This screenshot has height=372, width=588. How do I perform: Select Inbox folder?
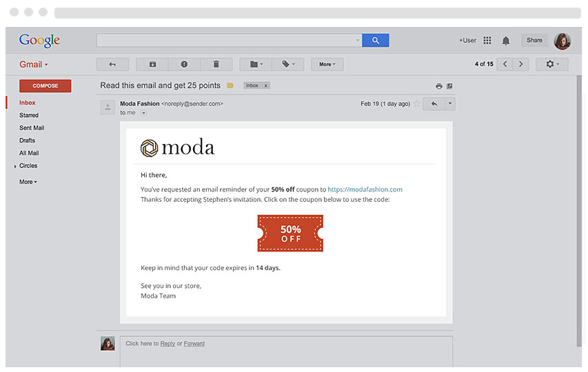pyautogui.click(x=28, y=103)
